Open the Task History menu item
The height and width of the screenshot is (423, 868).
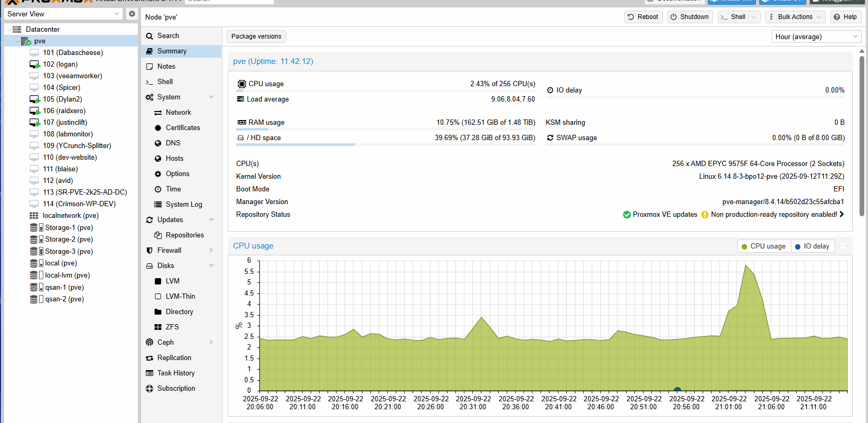point(176,373)
